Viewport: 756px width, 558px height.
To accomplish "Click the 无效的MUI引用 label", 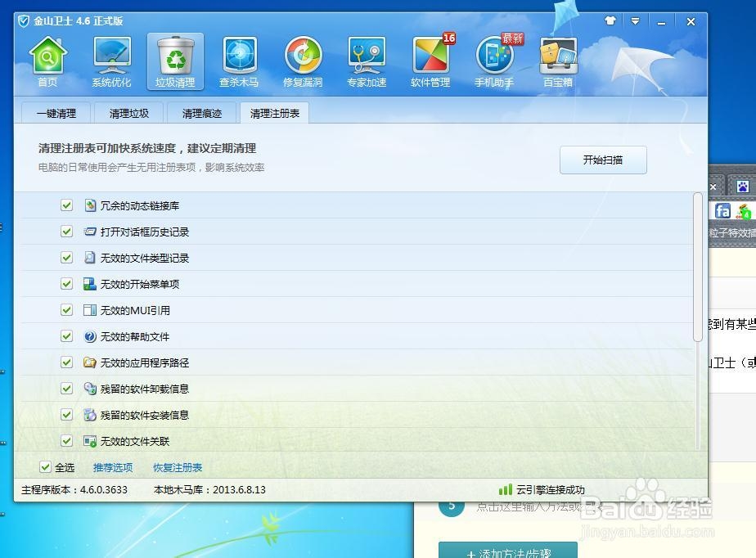I will 135,310.
